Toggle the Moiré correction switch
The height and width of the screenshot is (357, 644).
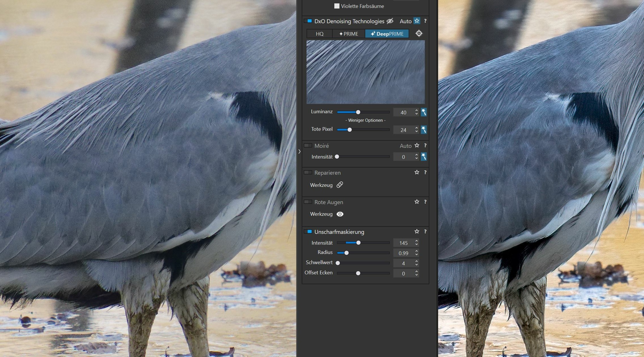[308, 146]
